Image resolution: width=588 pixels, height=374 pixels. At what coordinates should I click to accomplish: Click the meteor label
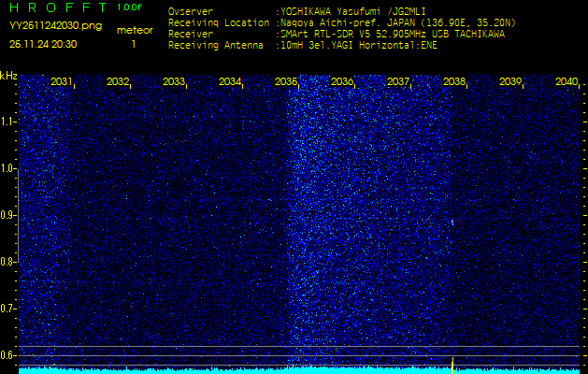click(135, 30)
